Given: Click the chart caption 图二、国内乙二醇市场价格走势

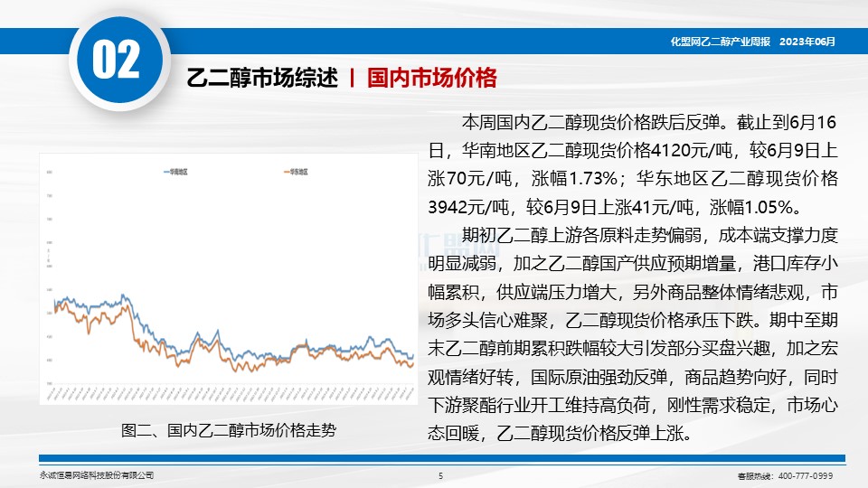Looking at the screenshot, I should (x=228, y=430).
